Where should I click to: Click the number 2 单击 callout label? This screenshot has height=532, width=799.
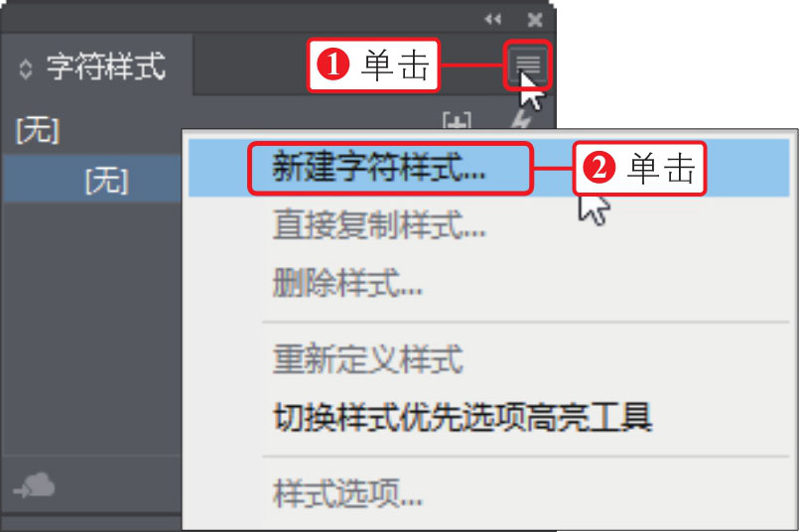pyautogui.click(x=639, y=168)
